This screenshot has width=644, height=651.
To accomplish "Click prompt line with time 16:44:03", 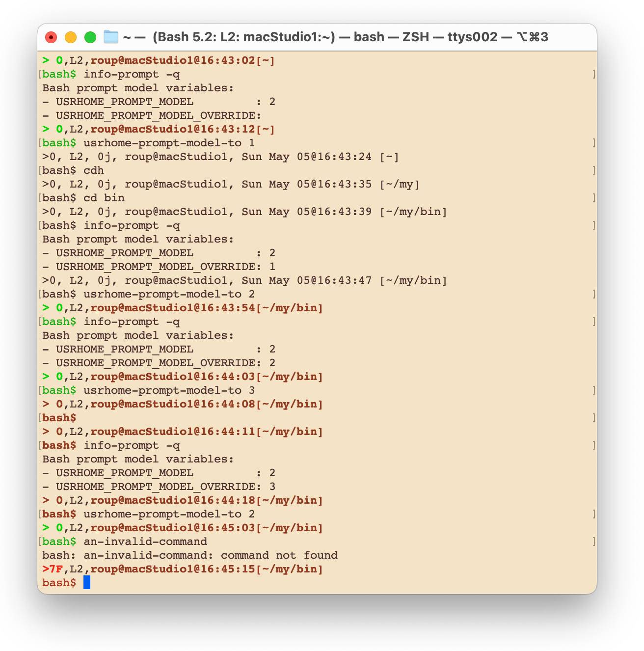I will pos(183,377).
